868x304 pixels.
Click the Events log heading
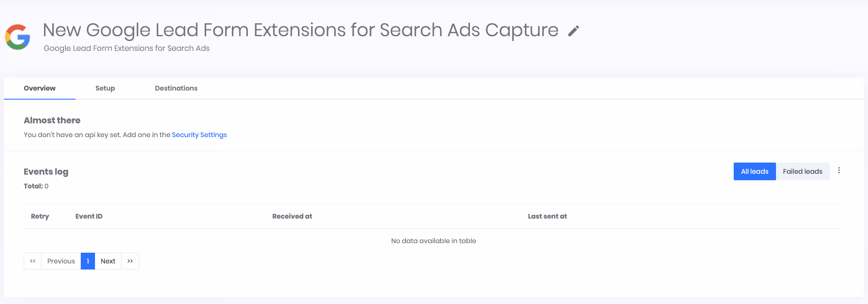point(46,172)
